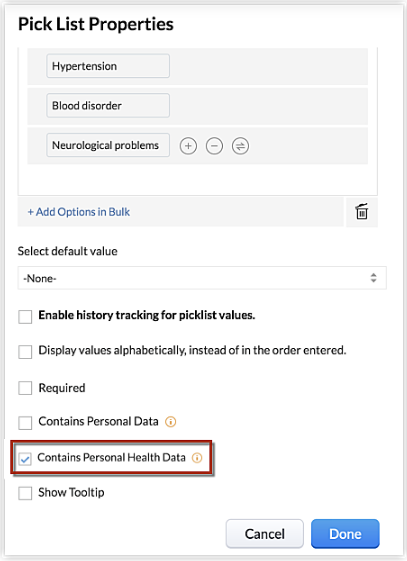Edit the Hypertension option field

click(108, 66)
